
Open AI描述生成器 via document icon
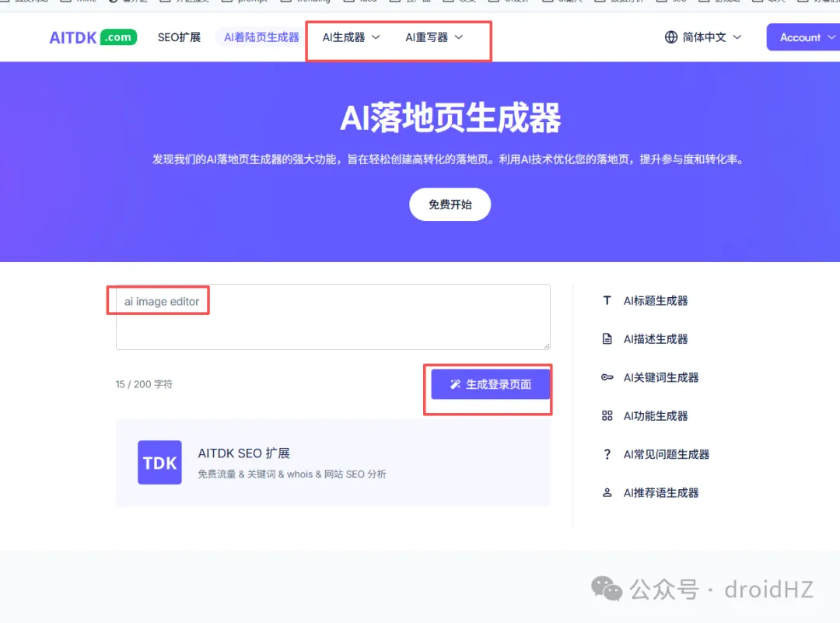(x=607, y=338)
